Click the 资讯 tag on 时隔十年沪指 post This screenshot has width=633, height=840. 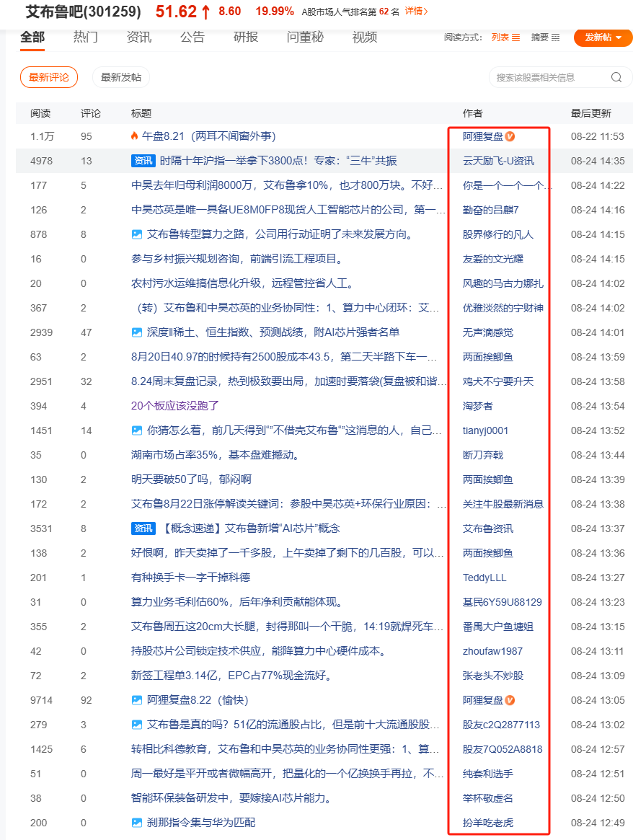pos(143,161)
